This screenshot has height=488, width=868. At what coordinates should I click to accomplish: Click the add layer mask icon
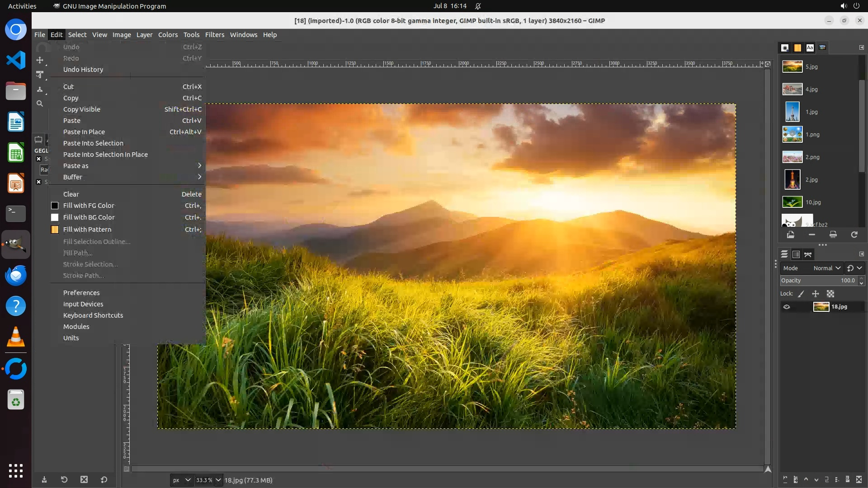coord(848,479)
